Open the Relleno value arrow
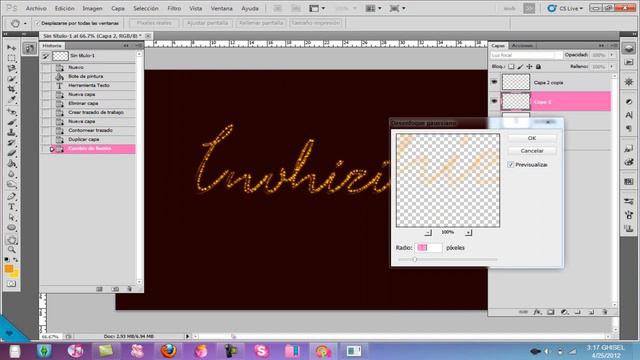Image resolution: width=640 pixels, height=360 pixels. point(611,67)
